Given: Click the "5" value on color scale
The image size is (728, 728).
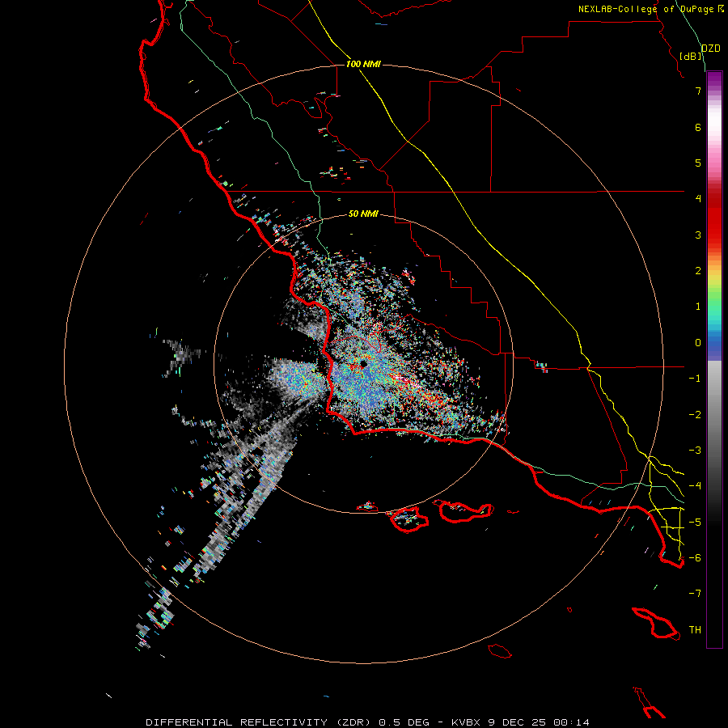Looking at the screenshot, I should (x=698, y=163).
